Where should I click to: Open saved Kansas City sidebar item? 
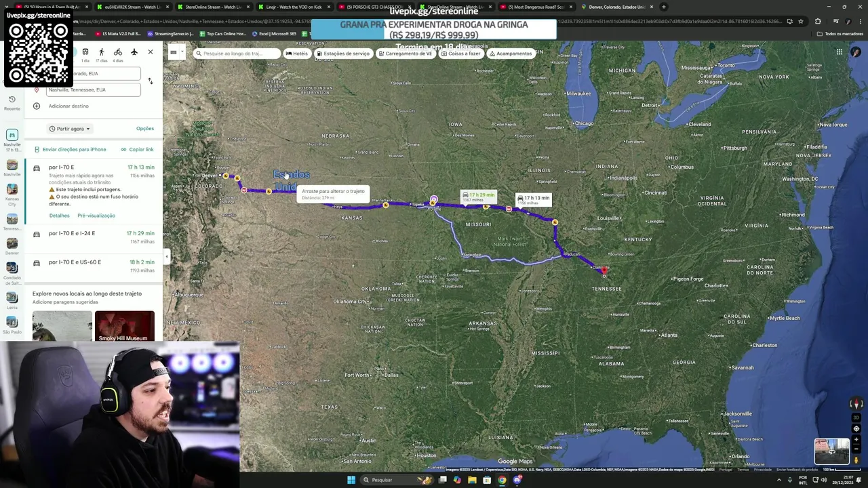[x=12, y=196]
